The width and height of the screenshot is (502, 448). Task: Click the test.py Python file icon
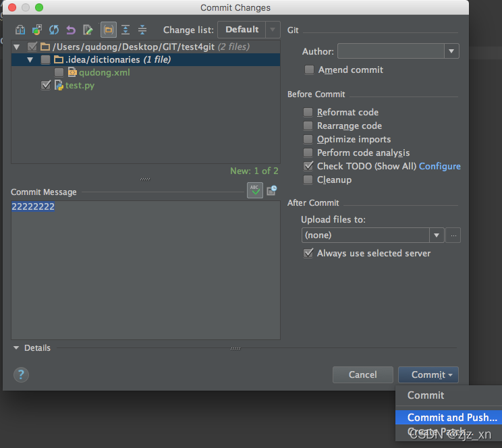[59, 85]
